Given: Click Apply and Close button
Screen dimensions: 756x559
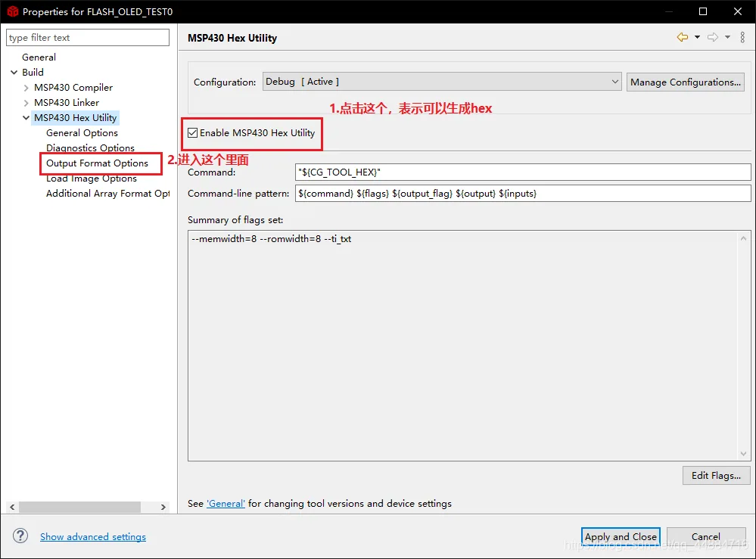Looking at the screenshot, I should pyautogui.click(x=621, y=536).
